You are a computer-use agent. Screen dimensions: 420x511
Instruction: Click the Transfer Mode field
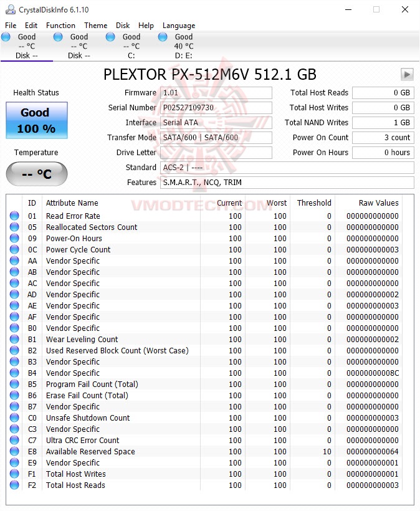coord(216,138)
